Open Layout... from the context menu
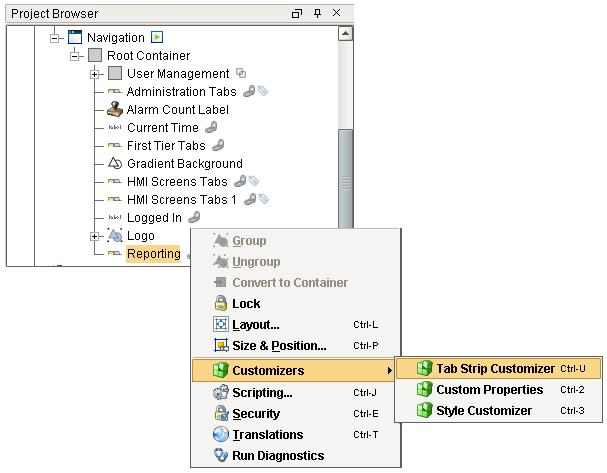Image resolution: width=607 pixels, height=473 pixels. 296,324
